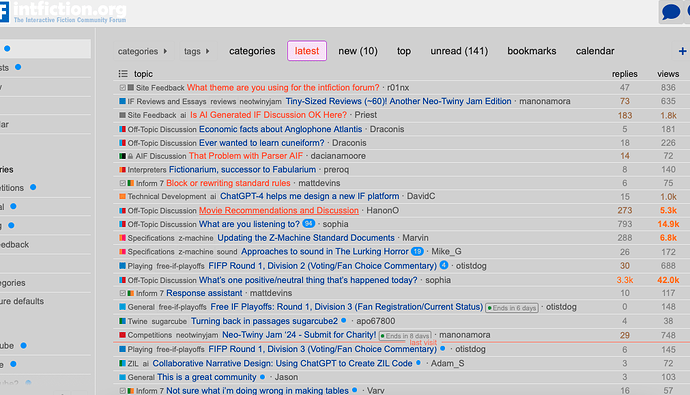This screenshot has height=395, width=690.
Task: Sort by the topic column header
Action: [x=143, y=74]
